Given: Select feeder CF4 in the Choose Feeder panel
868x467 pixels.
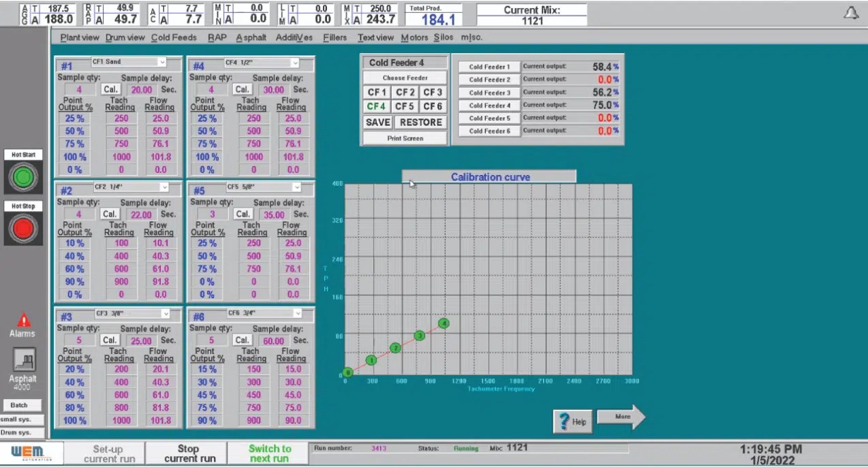Looking at the screenshot, I should point(377,106).
